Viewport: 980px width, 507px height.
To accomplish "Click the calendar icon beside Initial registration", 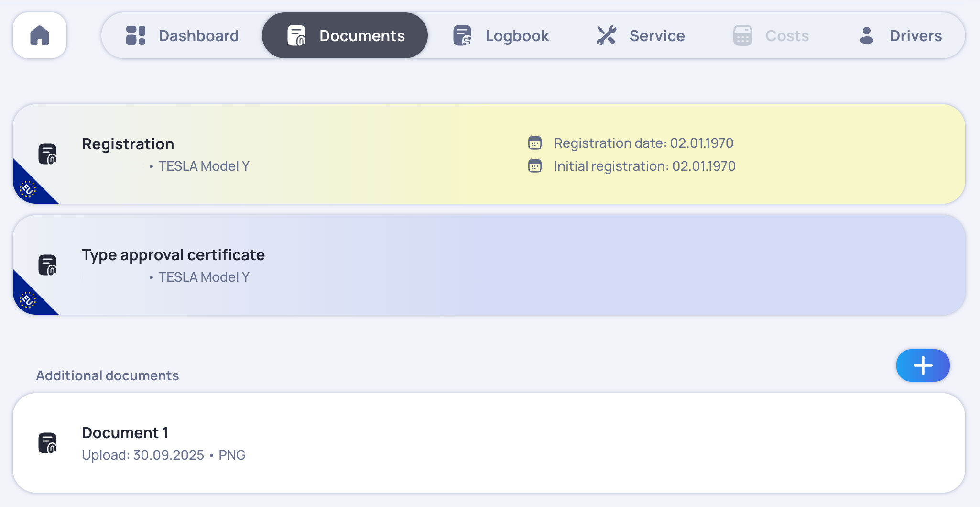I will [534, 166].
